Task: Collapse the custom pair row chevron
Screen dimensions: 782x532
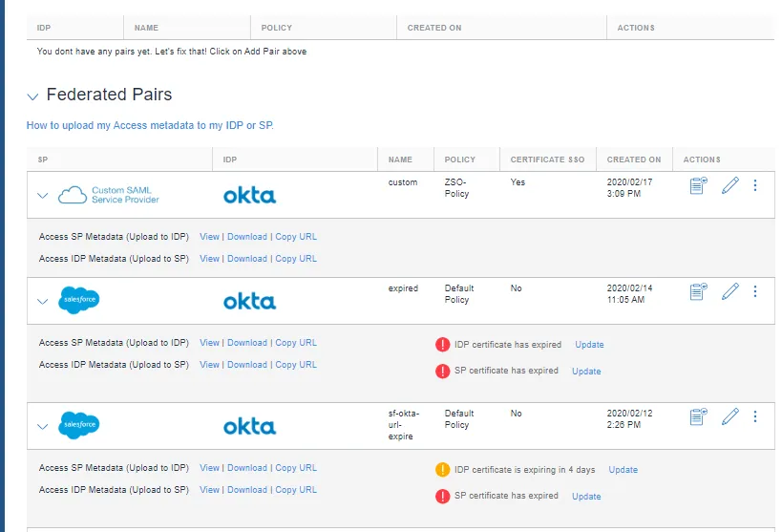Action: (x=43, y=196)
